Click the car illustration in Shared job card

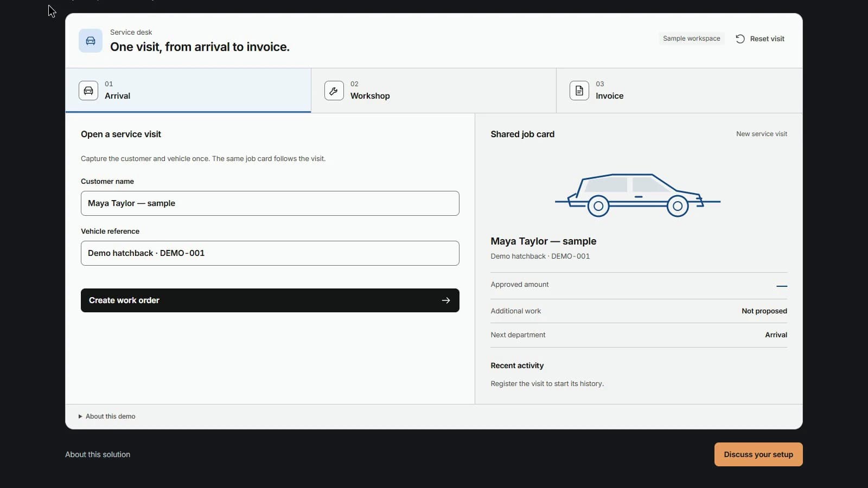click(638, 195)
